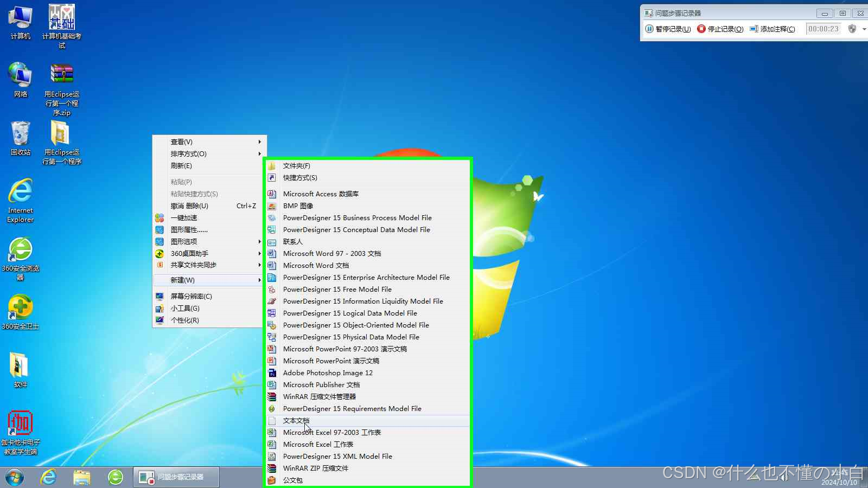
Task: Create PowerDesigner Information Liquidity Model File
Action: click(x=368, y=301)
